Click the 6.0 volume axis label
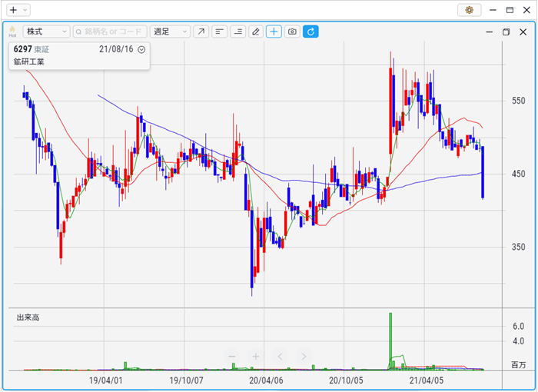Image resolution: width=538 pixels, height=392 pixels. (x=519, y=326)
